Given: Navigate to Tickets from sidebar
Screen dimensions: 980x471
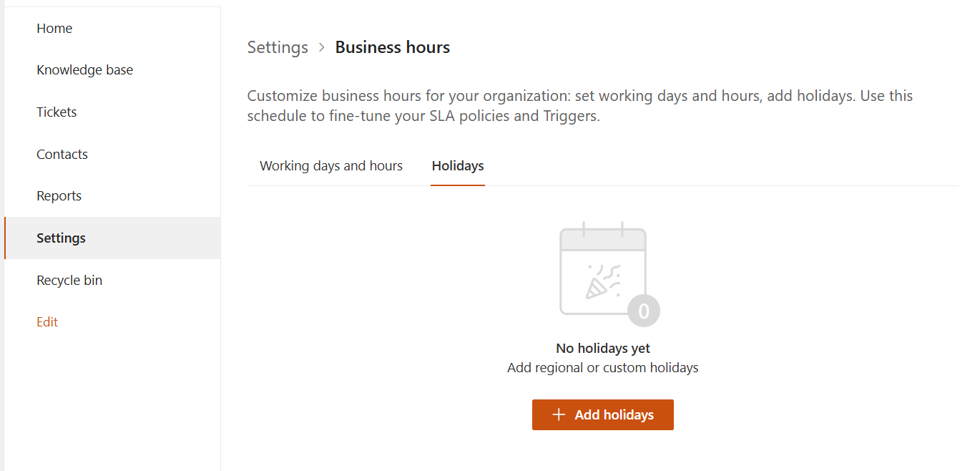Looking at the screenshot, I should (57, 112).
